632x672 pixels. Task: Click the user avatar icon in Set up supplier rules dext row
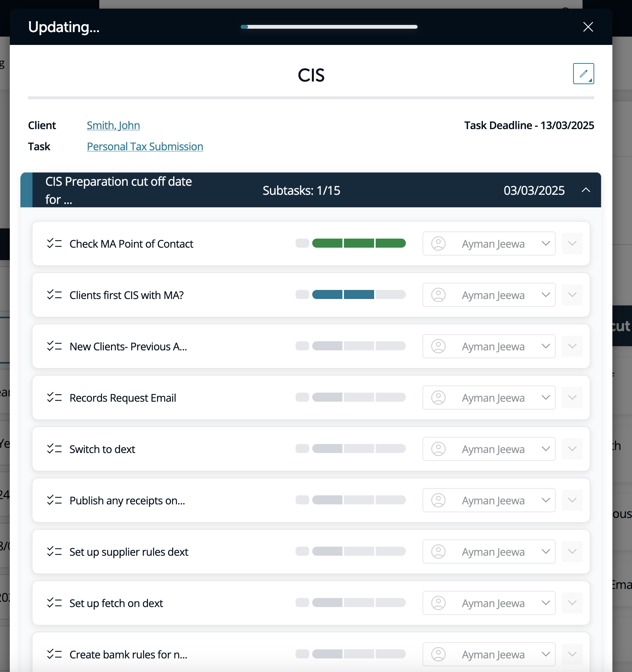click(438, 552)
